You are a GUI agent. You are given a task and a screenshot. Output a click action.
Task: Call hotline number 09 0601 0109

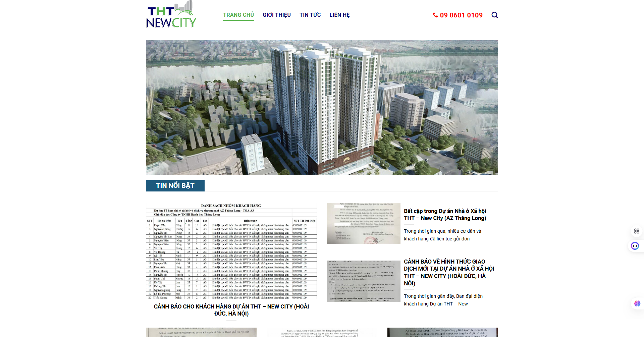pos(461,15)
